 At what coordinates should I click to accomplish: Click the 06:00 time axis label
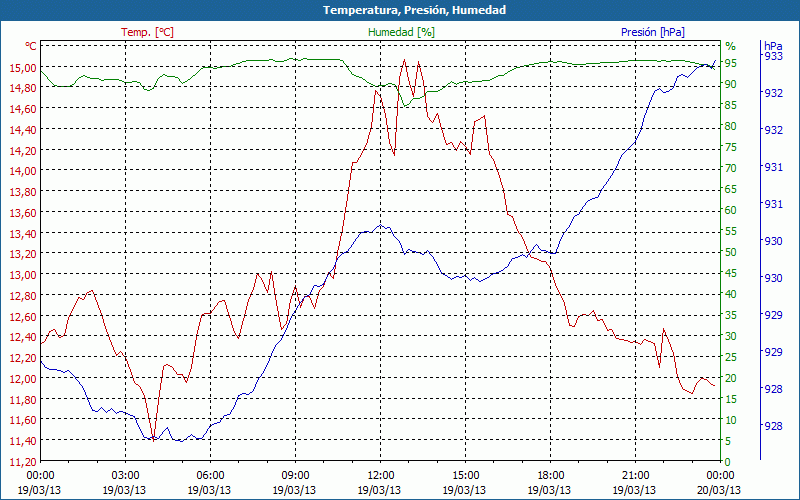point(210,476)
